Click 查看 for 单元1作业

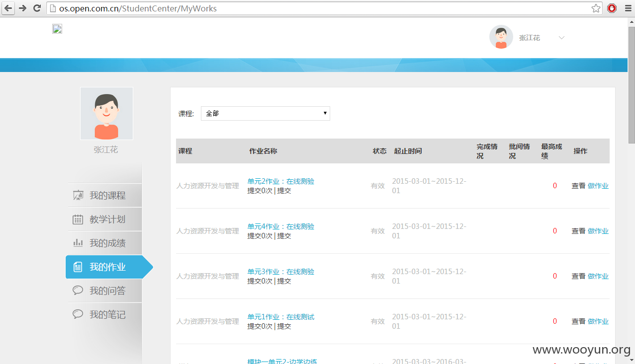pyautogui.click(x=578, y=321)
